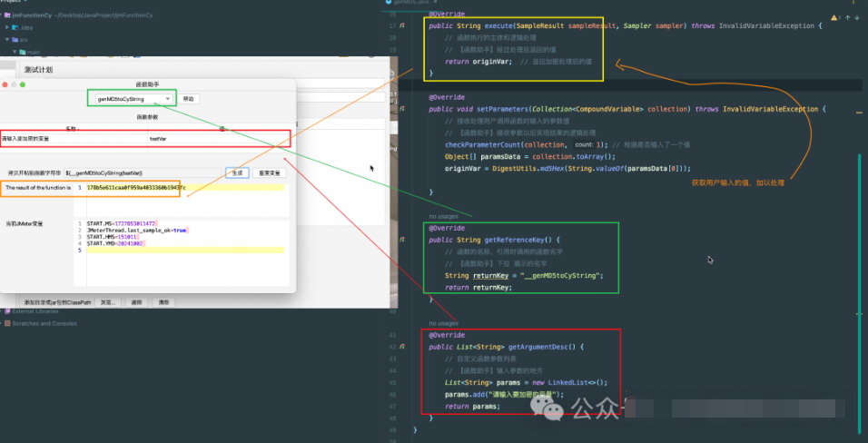The image size is (868, 443).
Task: Click the 'new LinkedList<>()' code line
Action: coord(526,383)
